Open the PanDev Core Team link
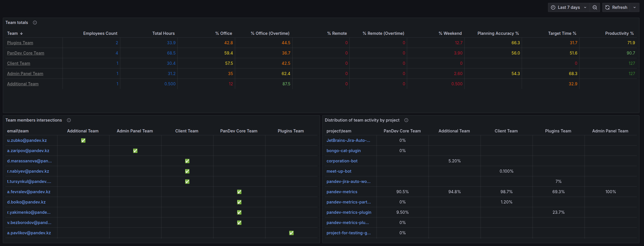This screenshot has width=644, height=246. 26,53
